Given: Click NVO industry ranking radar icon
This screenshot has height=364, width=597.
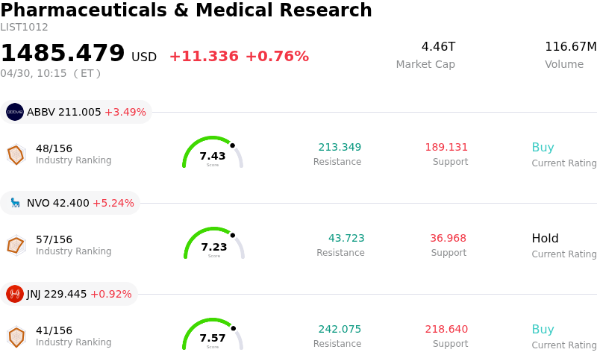Looking at the screenshot, I should (16, 245).
